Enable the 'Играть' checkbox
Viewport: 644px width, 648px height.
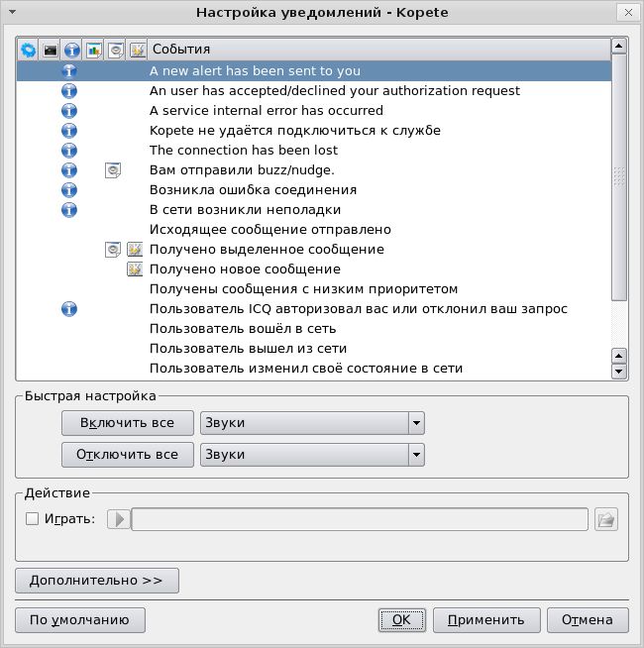coord(32,518)
